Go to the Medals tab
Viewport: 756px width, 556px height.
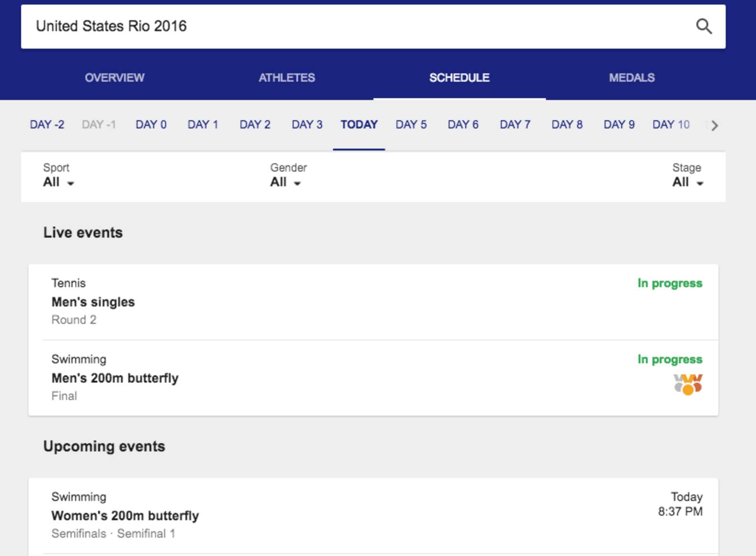[x=632, y=77]
